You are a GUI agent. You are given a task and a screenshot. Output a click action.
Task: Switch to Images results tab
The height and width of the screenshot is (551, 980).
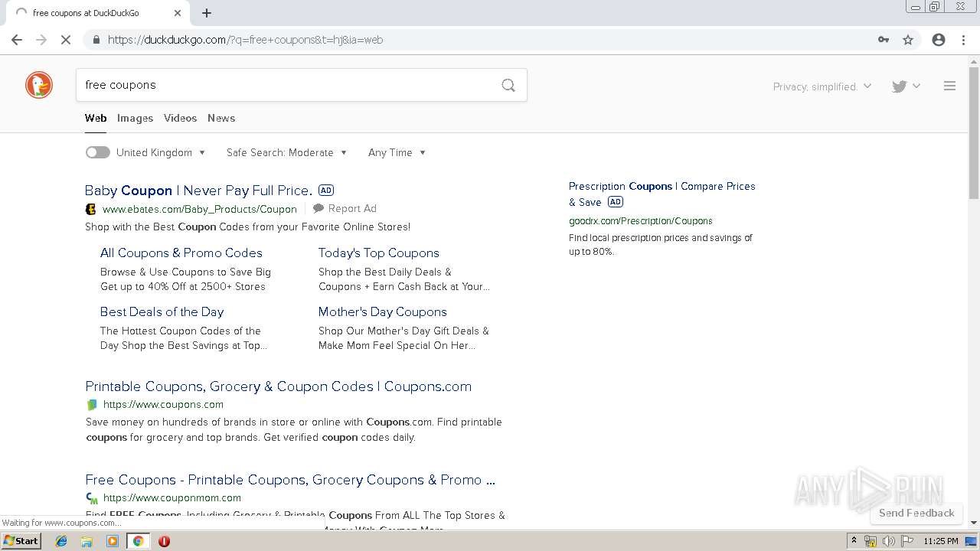click(135, 118)
